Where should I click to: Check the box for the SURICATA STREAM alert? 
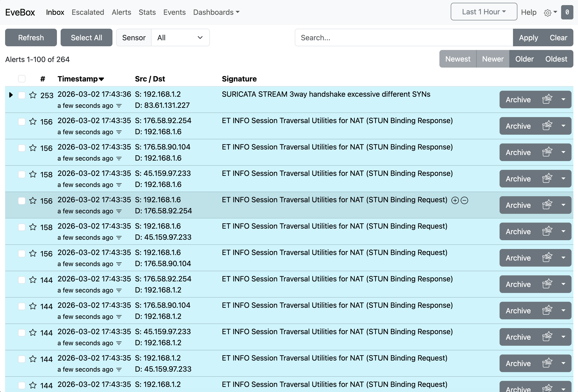tap(22, 95)
